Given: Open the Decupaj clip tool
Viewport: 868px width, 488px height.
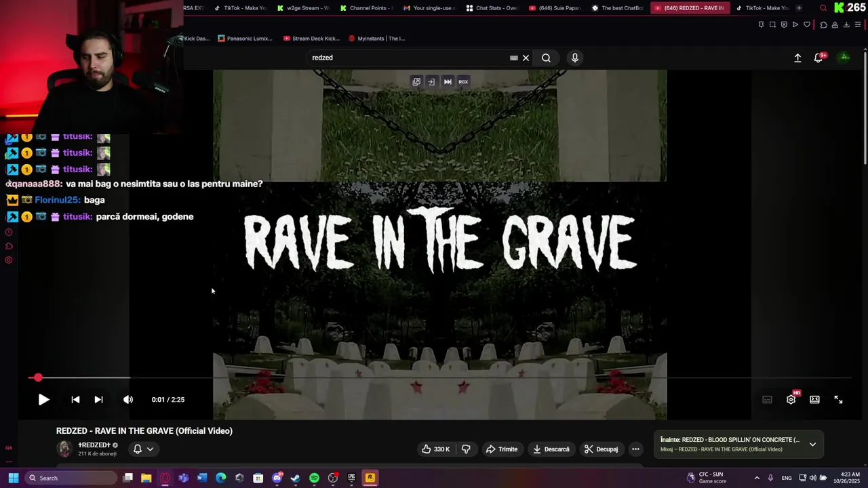Looking at the screenshot, I should pyautogui.click(x=601, y=449).
